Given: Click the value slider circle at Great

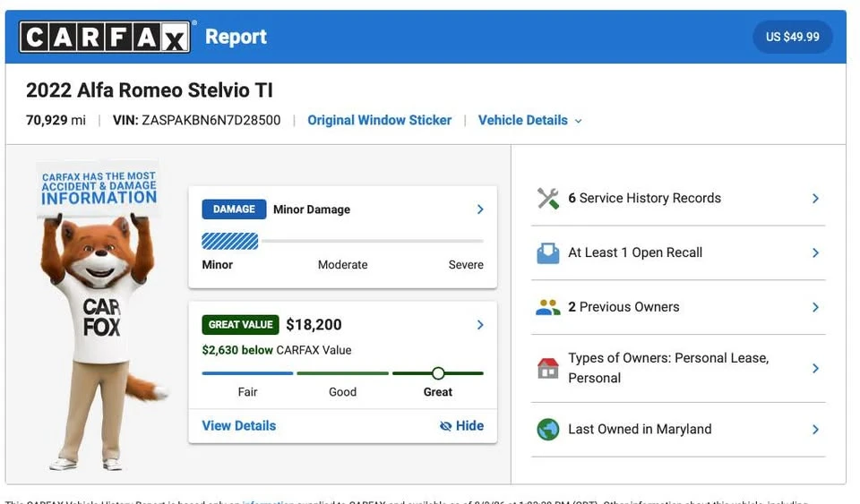Looking at the screenshot, I should (438, 373).
